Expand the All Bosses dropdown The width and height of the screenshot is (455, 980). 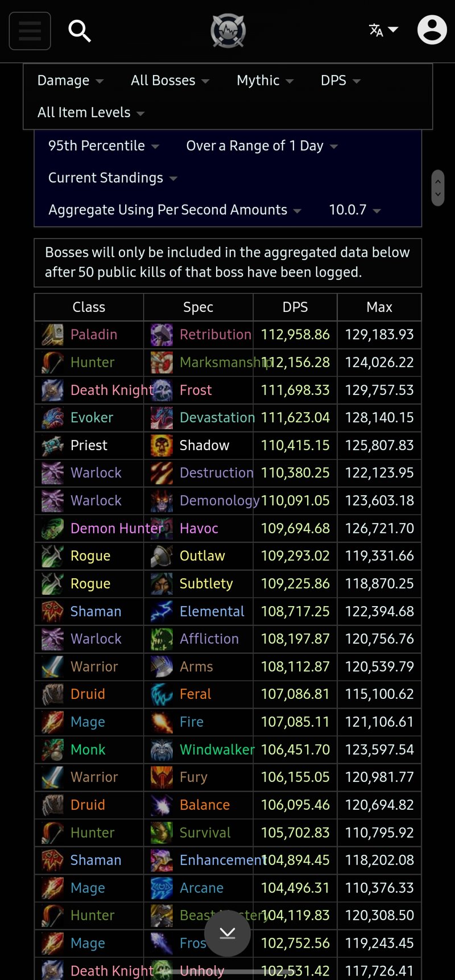coord(170,81)
